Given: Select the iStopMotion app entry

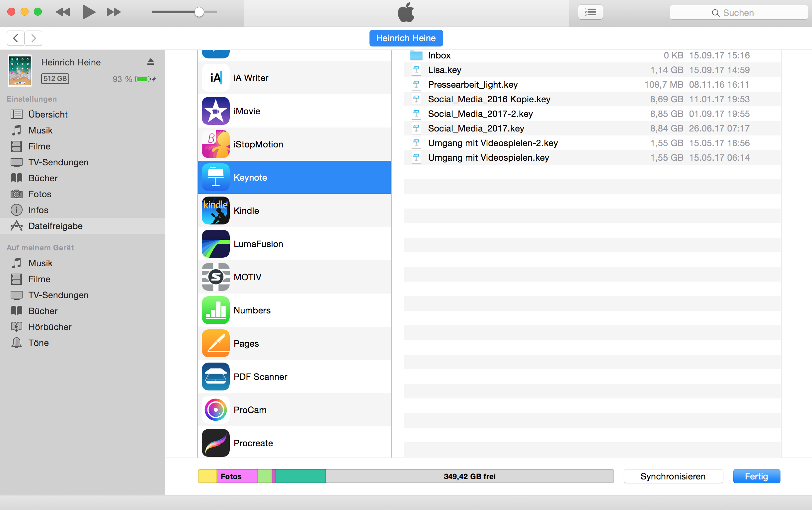Looking at the screenshot, I should [x=258, y=144].
